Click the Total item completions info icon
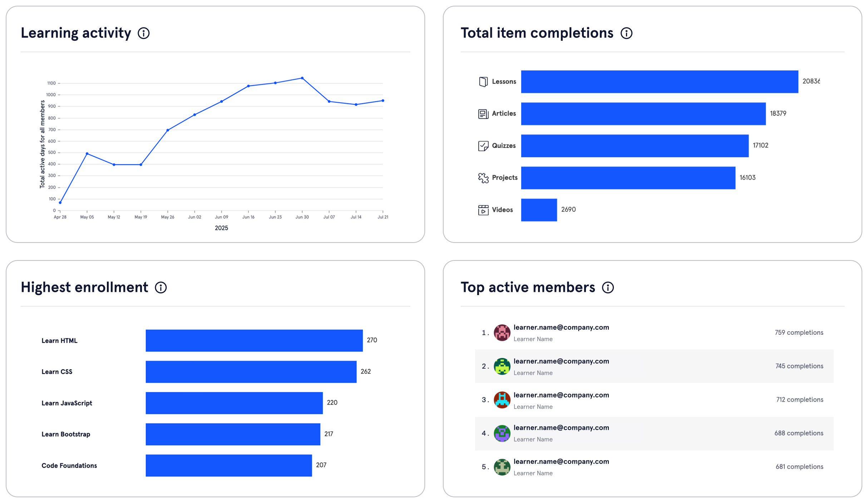The image size is (868, 503). pyautogui.click(x=626, y=33)
